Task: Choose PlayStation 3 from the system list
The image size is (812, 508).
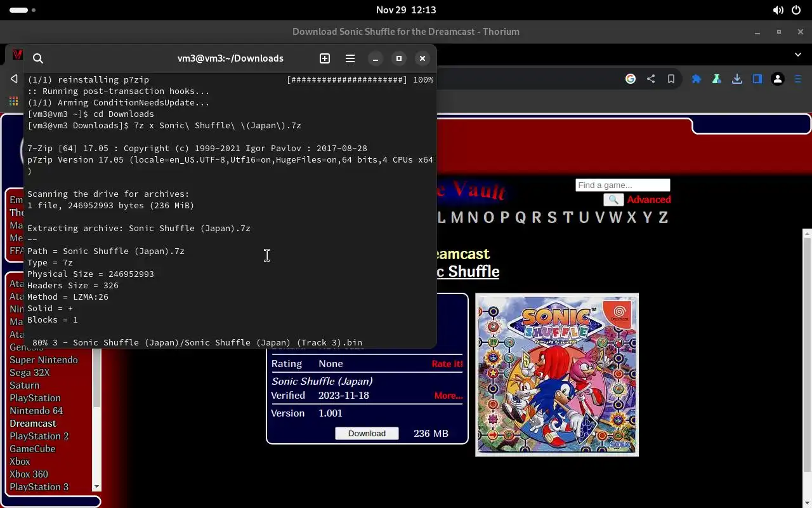Action: pos(39,487)
